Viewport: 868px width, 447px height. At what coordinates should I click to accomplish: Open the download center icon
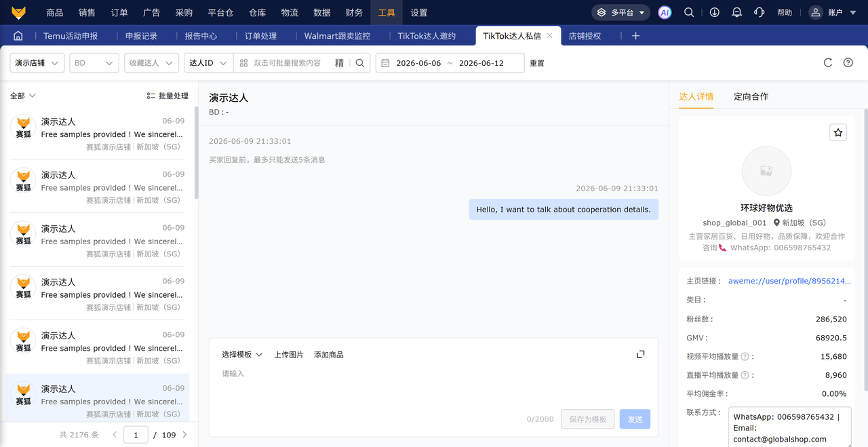[x=715, y=12]
